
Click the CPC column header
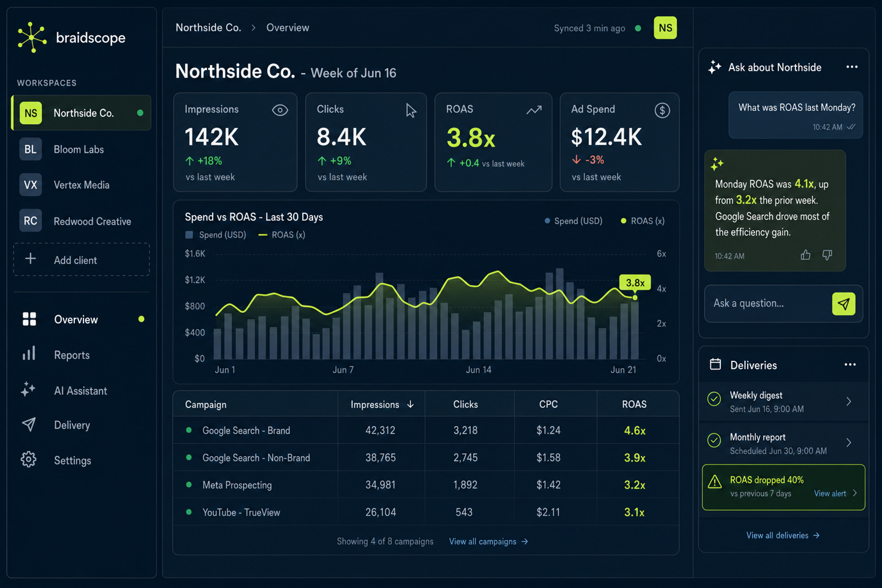(548, 404)
